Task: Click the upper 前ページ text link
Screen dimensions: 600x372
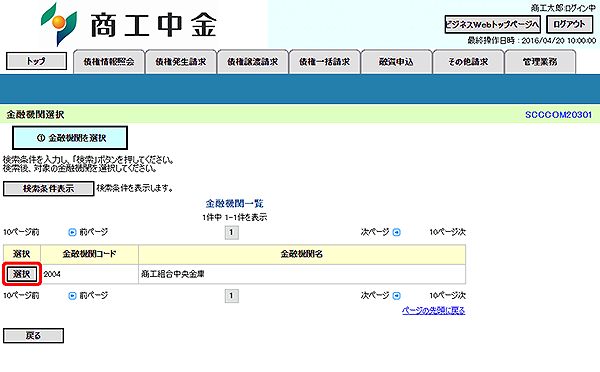Action: (94, 232)
